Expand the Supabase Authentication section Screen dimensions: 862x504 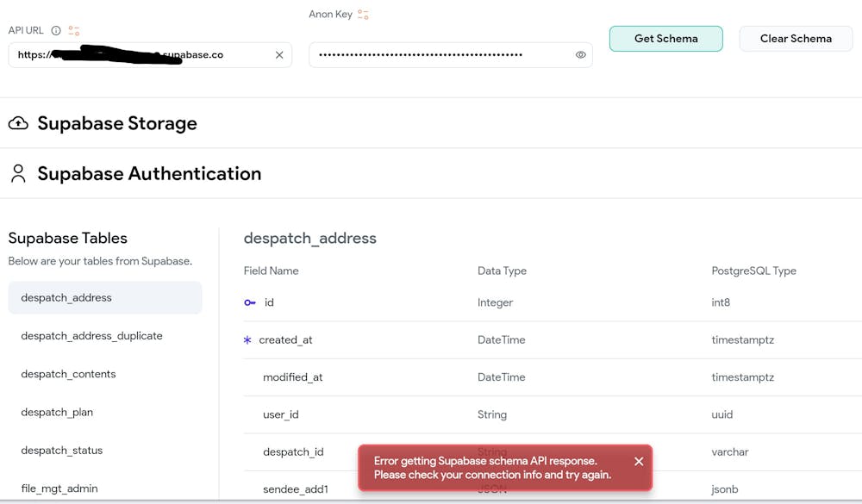click(x=431, y=174)
